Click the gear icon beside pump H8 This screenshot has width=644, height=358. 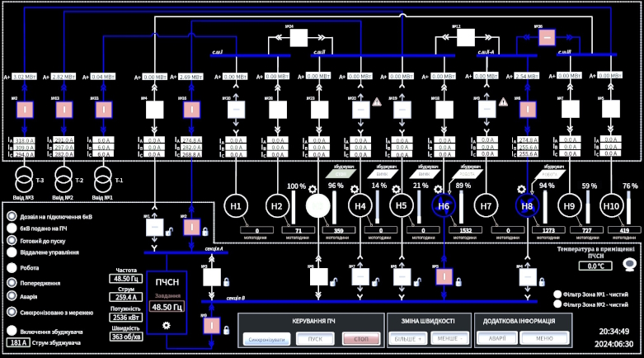521,189
